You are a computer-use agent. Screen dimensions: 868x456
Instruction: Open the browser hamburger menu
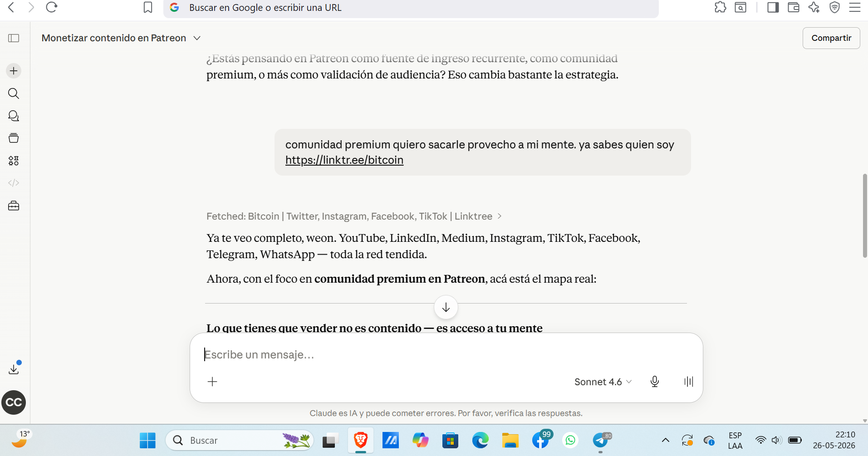855,7
